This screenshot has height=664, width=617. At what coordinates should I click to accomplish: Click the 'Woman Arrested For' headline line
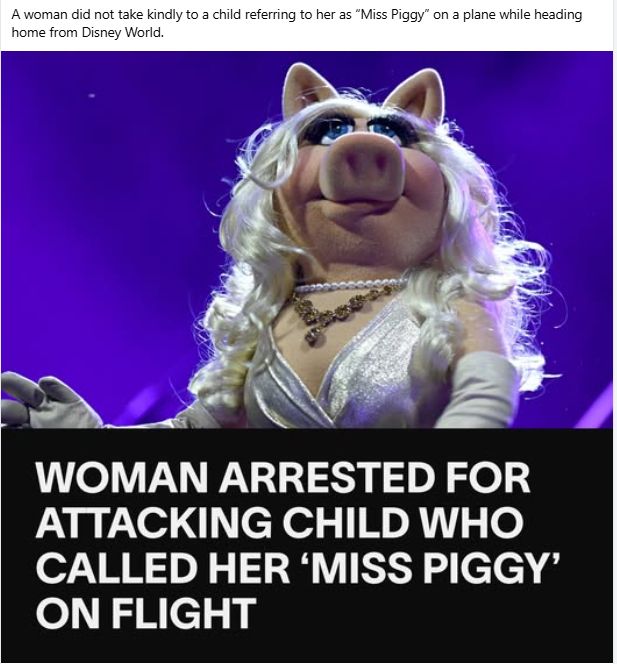[x=283, y=477]
